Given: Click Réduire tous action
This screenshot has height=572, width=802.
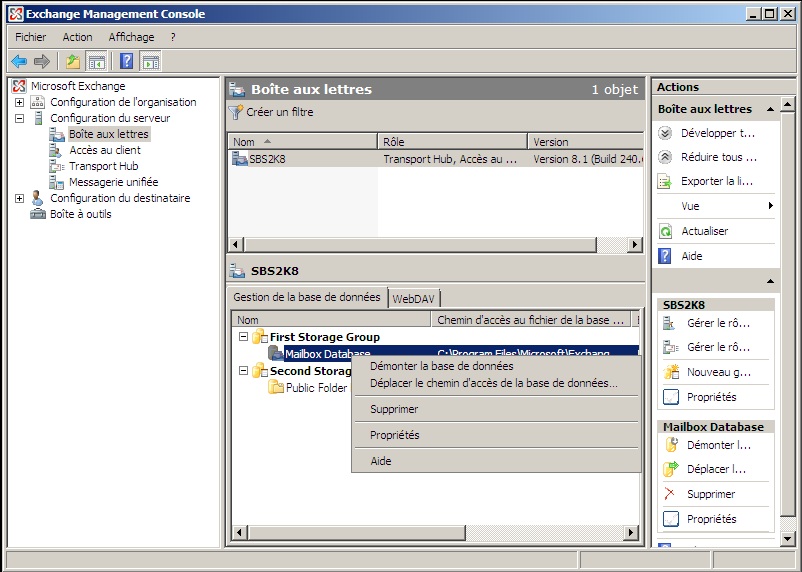Looking at the screenshot, I should point(719,157).
